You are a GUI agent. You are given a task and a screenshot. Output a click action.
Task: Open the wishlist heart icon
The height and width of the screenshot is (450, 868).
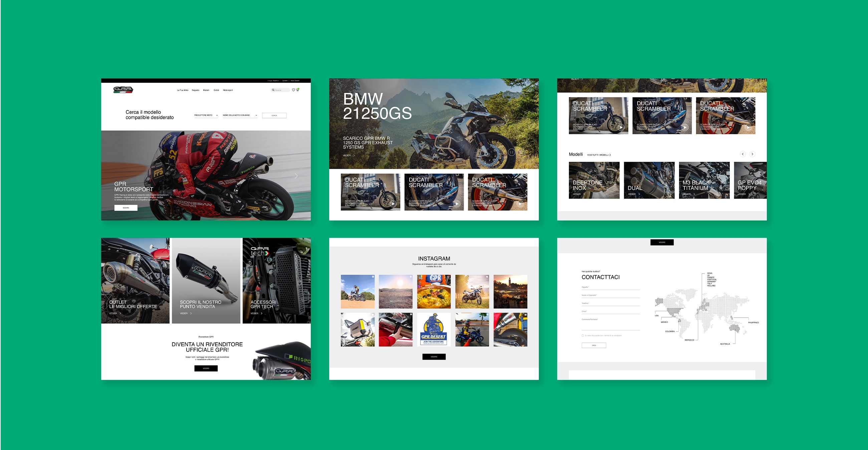tap(293, 90)
